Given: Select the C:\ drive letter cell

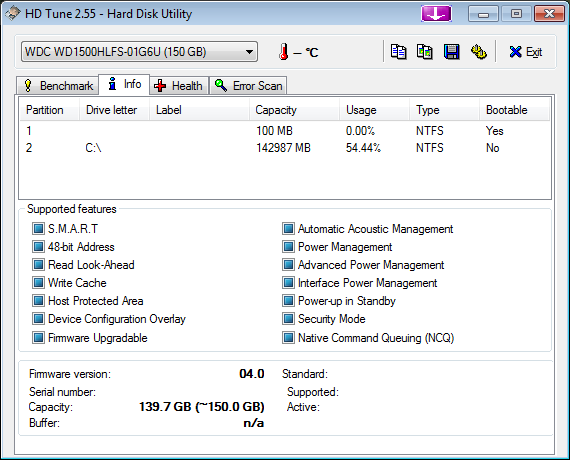Looking at the screenshot, I should tap(93, 148).
